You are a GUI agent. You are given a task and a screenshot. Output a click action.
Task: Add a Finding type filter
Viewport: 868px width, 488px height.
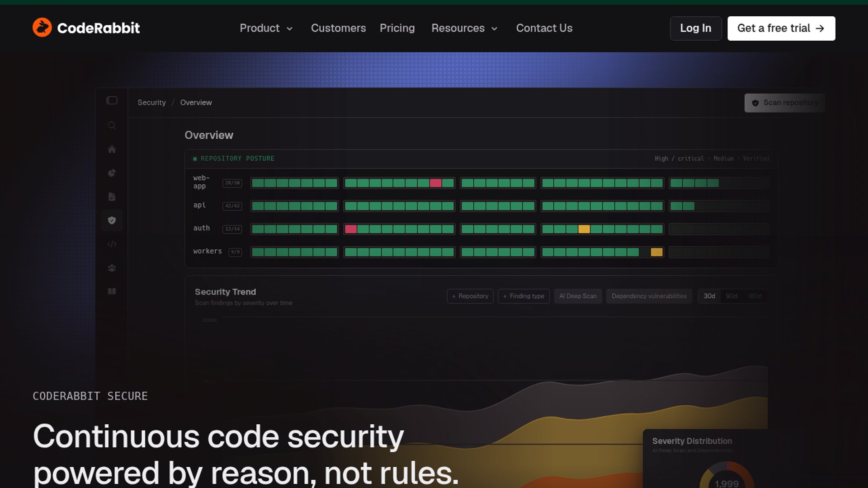pos(524,296)
